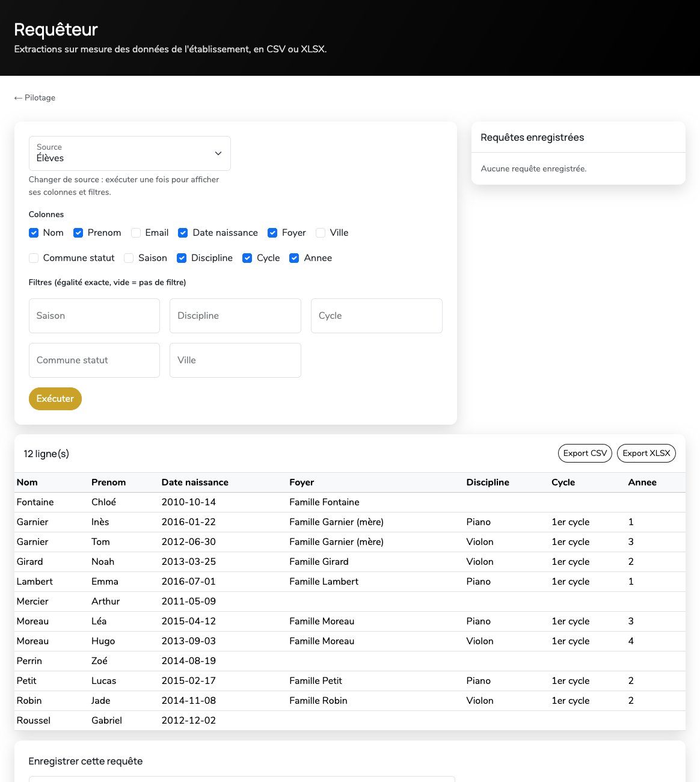Export the results as XLSX

tap(646, 454)
